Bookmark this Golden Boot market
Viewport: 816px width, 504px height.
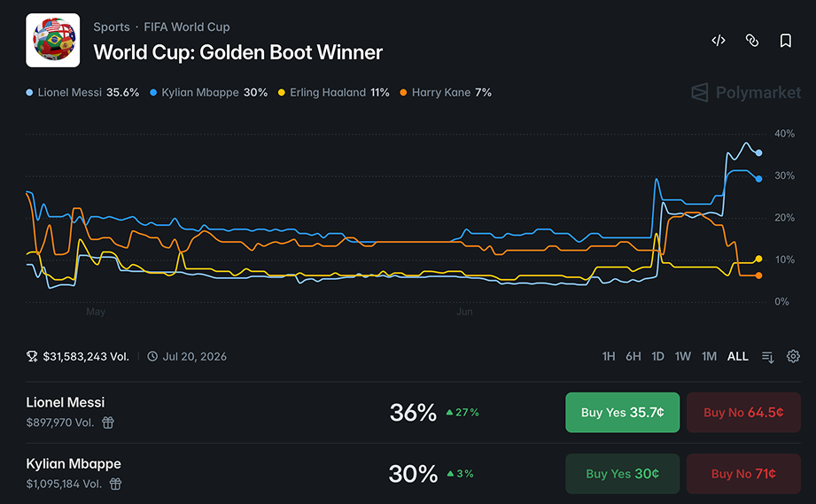click(786, 41)
